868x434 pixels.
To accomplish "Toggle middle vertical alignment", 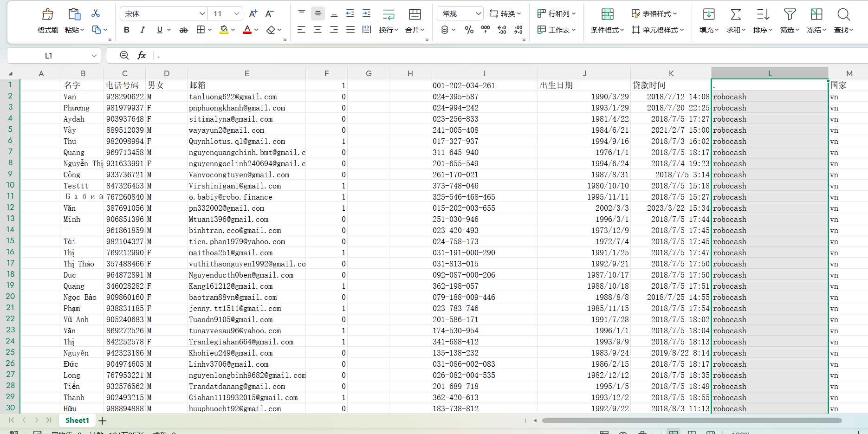I will (318, 13).
